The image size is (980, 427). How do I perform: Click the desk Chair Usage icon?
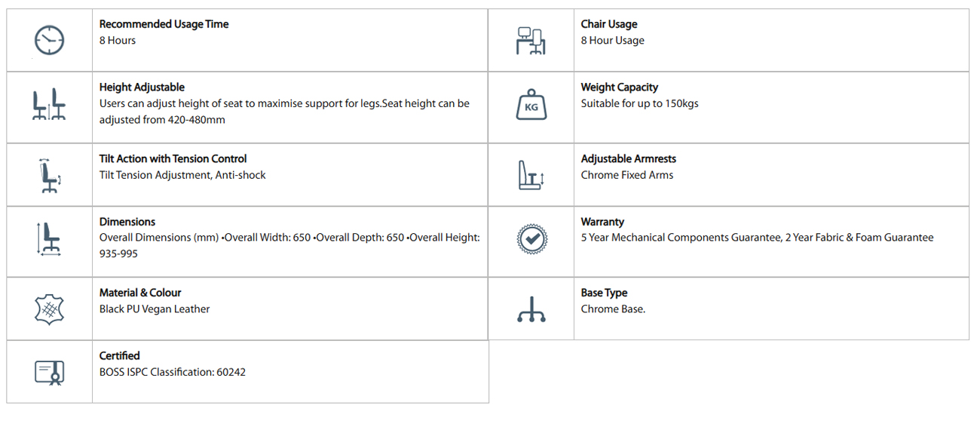[531, 41]
